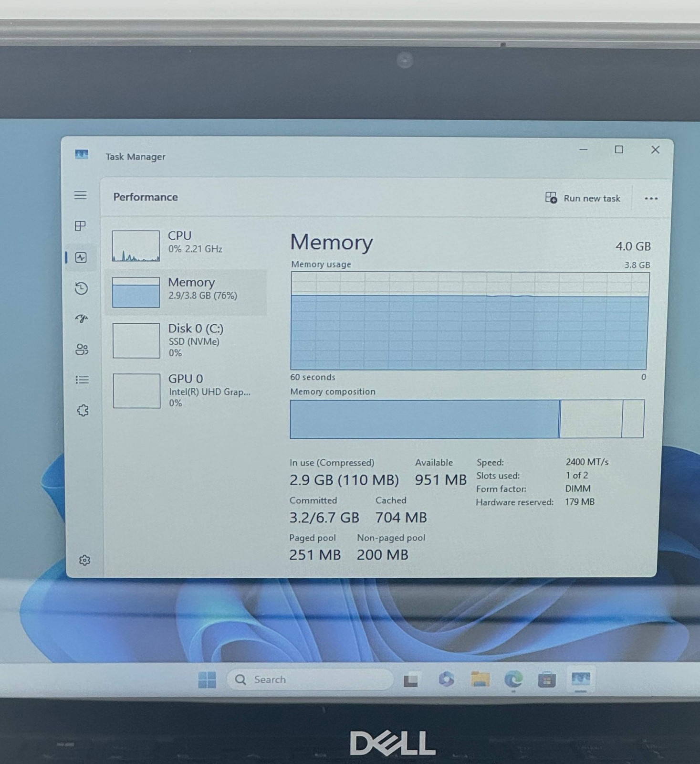This screenshot has height=764, width=700.
Task: Click the 2.9 GB (110 MB) in-use value
Action: point(344,480)
